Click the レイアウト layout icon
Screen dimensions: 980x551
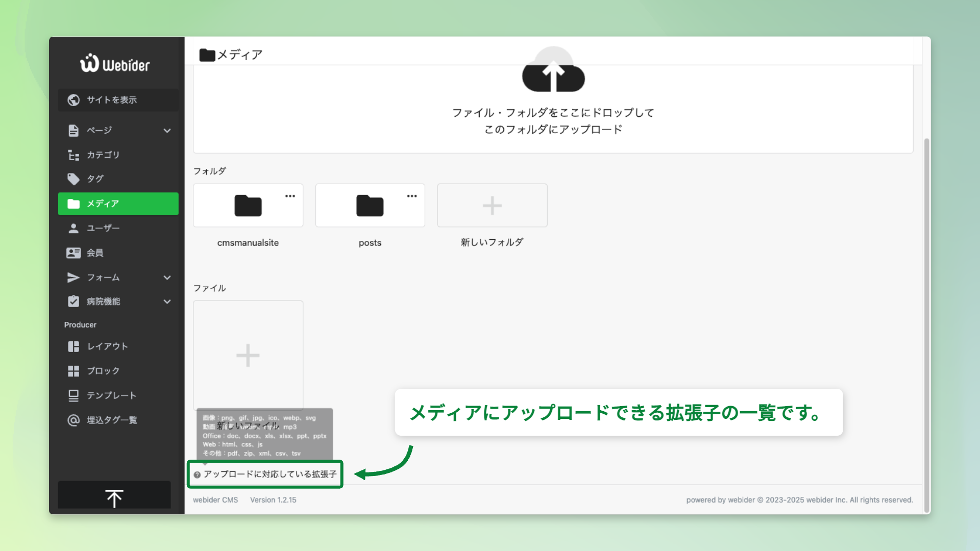click(x=73, y=346)
